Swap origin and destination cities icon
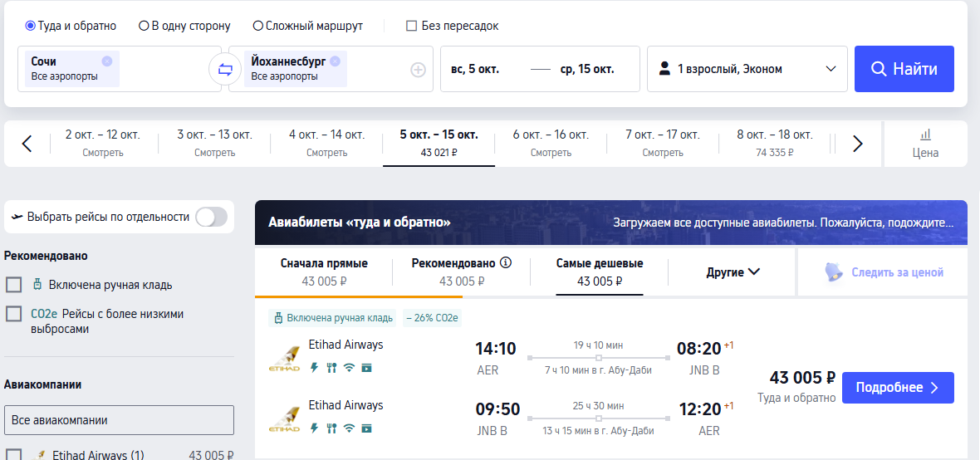 coord(225,69)
